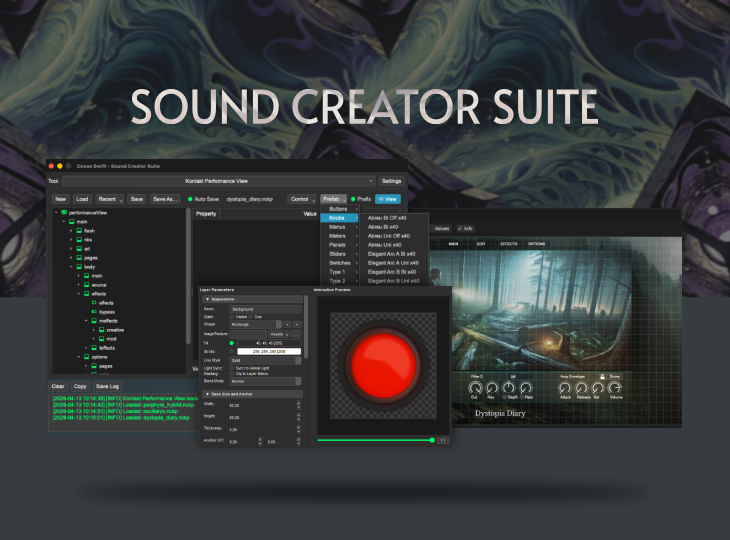This screenshot has height=540, width=730.
Task: Click the lock icon beside Drone
Action: pos(602,376)
